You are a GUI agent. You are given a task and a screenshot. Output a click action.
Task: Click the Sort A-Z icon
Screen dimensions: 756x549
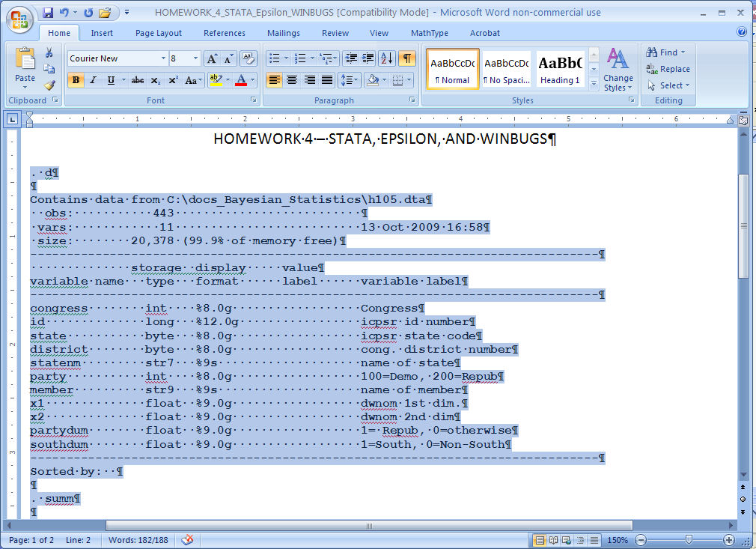386,58
